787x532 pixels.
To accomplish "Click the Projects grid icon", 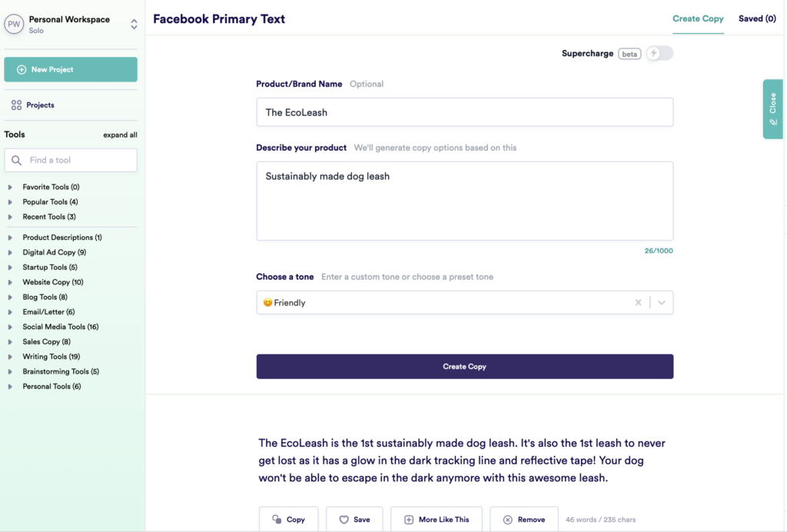I will coord(16,105).
